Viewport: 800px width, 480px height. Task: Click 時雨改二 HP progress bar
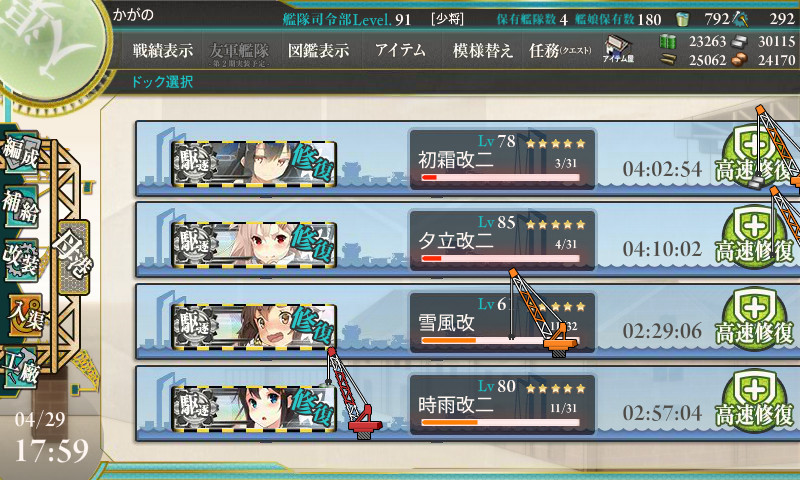point(501,422)
